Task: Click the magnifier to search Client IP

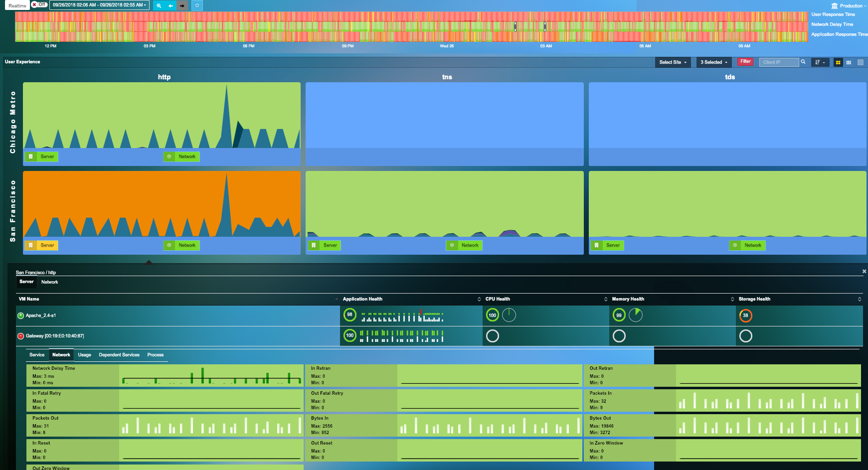Action: pos(803,62)
